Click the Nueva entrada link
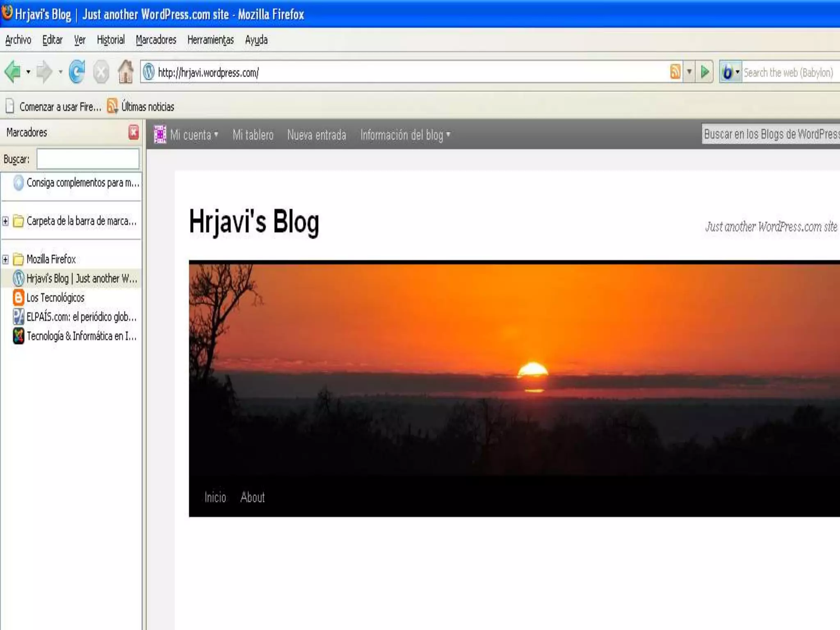840x630 pixels. pos(317,135)
